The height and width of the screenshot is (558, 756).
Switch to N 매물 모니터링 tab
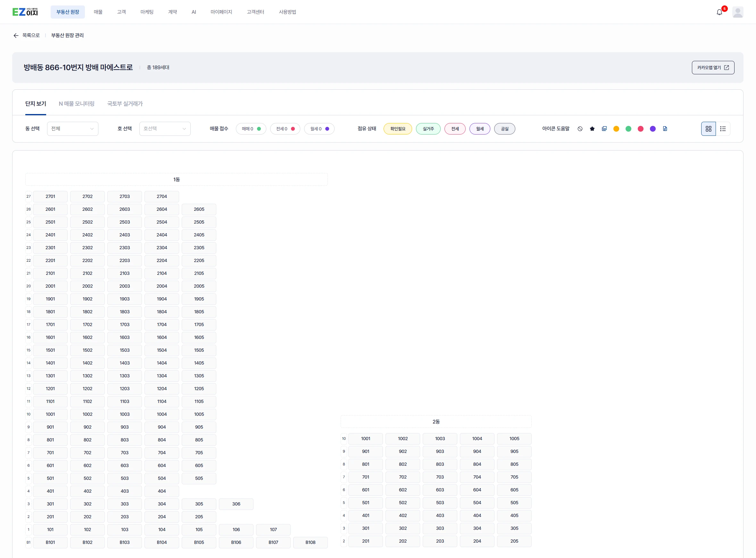tap(76, 104)
